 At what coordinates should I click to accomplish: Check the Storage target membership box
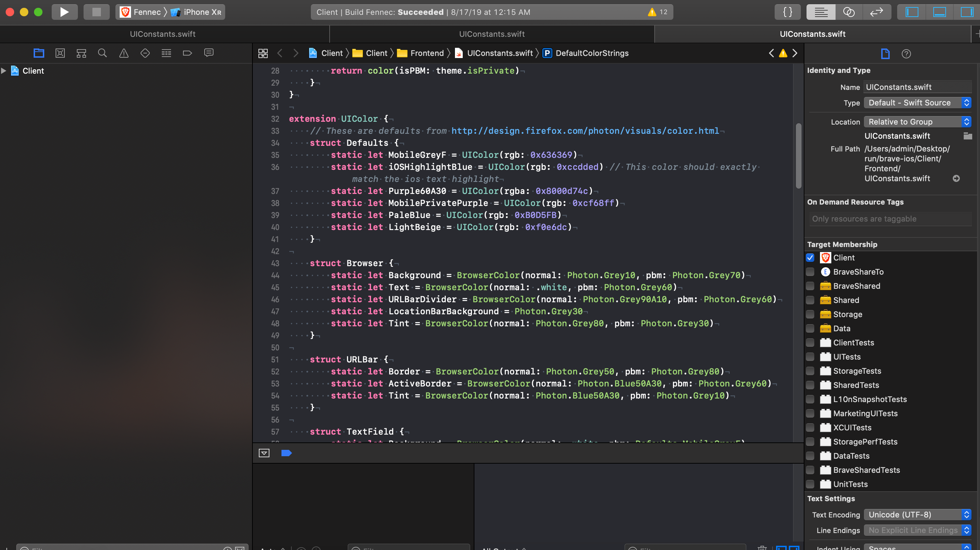click(810, 314)
